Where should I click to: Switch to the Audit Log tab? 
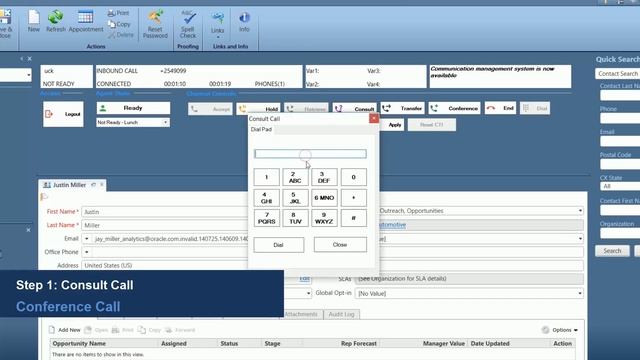point(342,314)
